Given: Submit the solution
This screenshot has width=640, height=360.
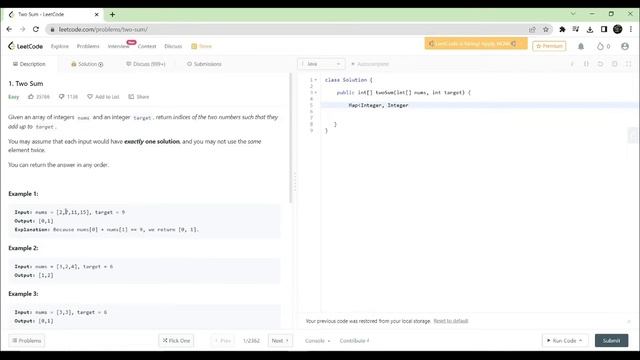Looking at the screenshot, I should pyautogui.click(x=611, y=340).
